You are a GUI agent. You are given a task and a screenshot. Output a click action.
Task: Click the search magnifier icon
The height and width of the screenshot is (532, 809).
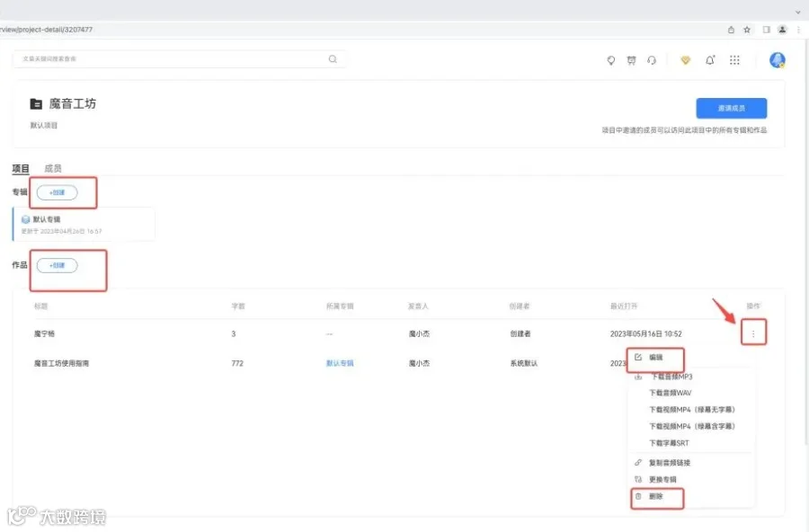pyautogui.click(x=333, y=58)
